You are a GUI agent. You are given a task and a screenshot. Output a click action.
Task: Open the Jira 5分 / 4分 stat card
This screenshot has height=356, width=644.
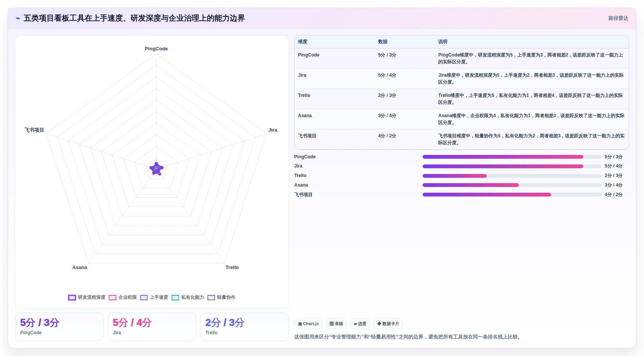click(152, 327)
